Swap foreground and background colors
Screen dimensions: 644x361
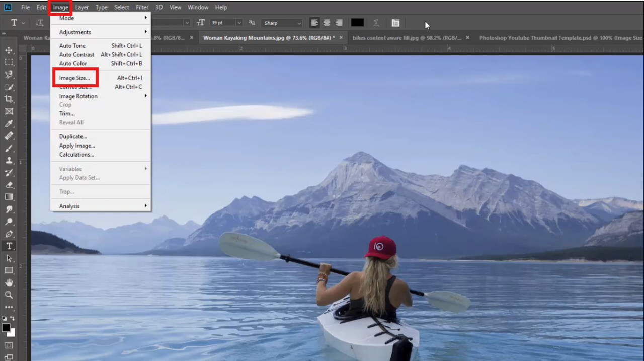pos(12,319)
